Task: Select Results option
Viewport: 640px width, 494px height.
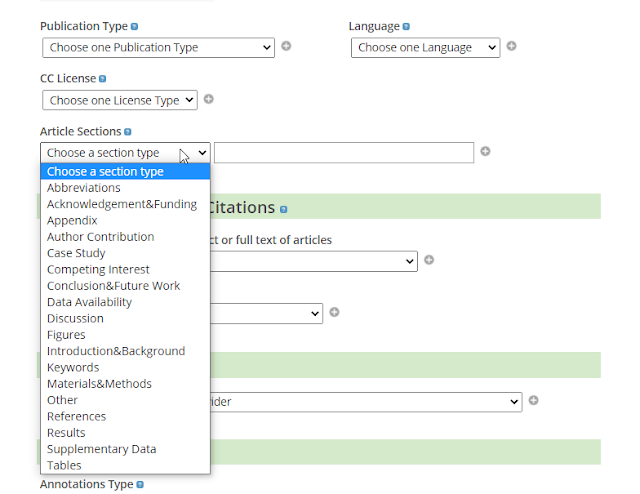Action: (125, 433)
